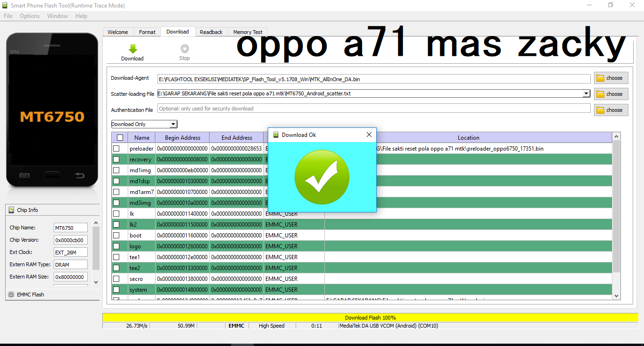The image size is (644, 346).
Task: Click the tee1 partition name cell
Action: point(141,257)
